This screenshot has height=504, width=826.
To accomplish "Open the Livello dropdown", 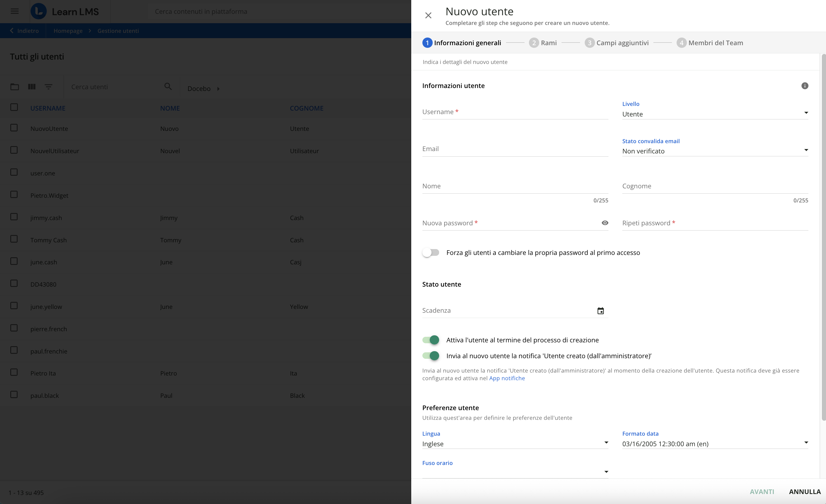I will coord(715,114).
